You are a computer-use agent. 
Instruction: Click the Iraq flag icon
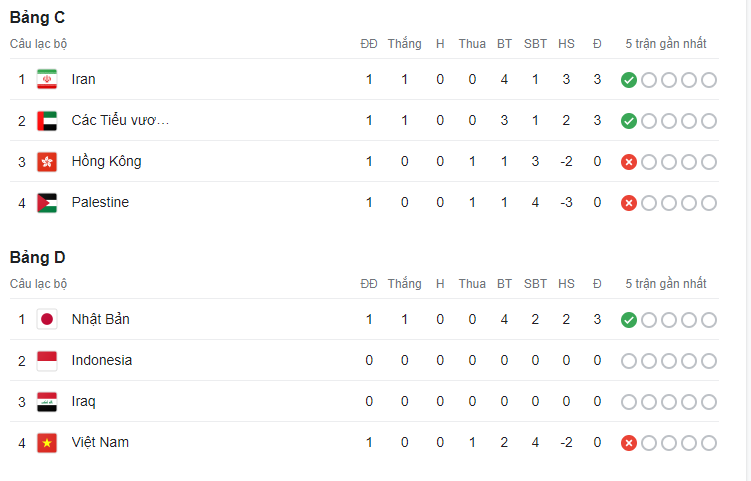[47, 401]
